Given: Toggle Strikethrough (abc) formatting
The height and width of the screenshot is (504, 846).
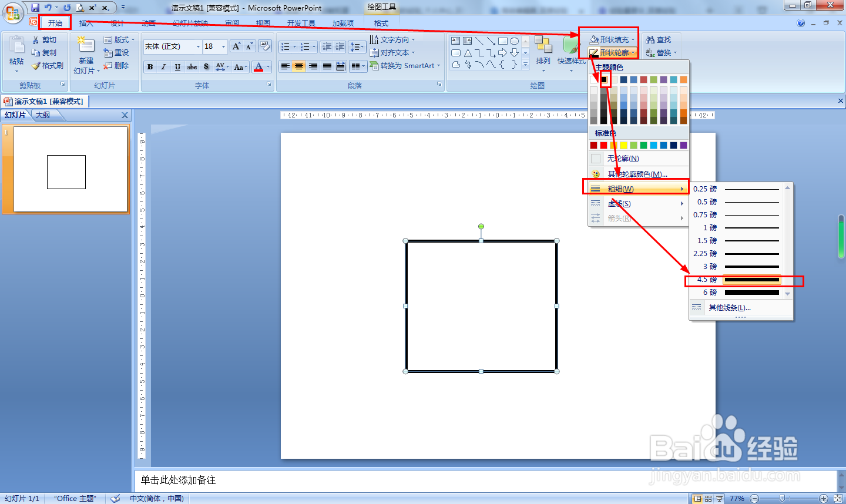Looking at the screenshot, I should coord(192,67).
